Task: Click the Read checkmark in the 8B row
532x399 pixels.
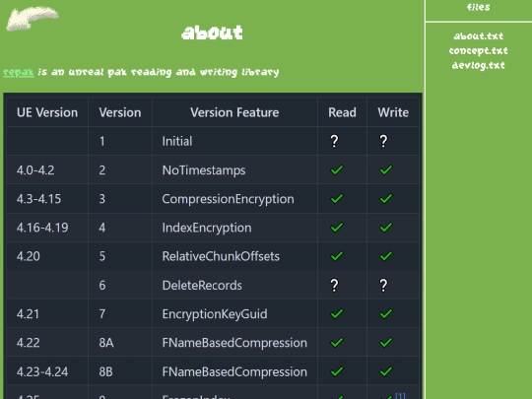Action: [337, 371]
